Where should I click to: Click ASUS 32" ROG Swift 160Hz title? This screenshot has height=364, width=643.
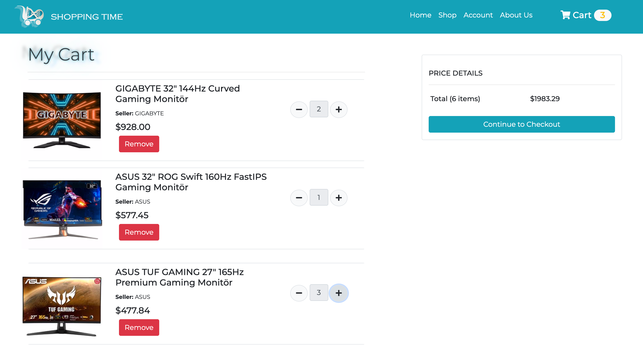point(191,182)
